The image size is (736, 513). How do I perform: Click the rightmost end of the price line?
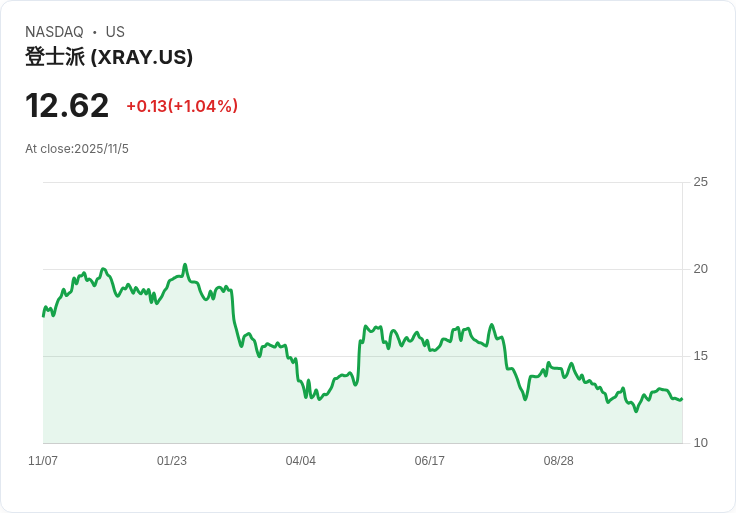[682, 399]
